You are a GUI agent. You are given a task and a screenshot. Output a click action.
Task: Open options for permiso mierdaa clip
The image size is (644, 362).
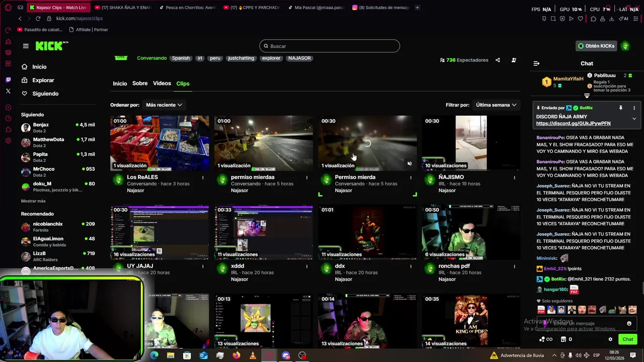[x=307, y=177]
